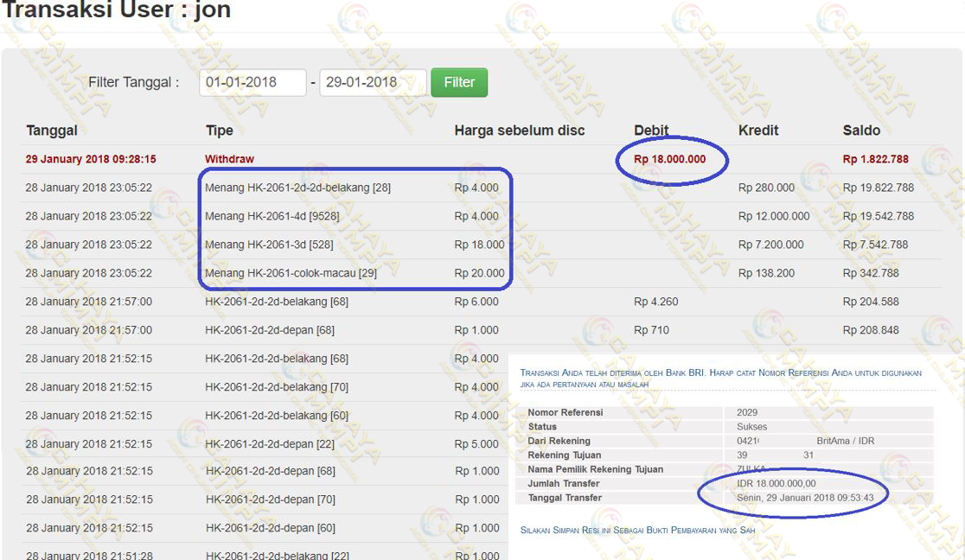Click the Jumlah Transfer IDR 18.000.000,00 value
This screenshot has height=560, width=965.
pos(776,484)
